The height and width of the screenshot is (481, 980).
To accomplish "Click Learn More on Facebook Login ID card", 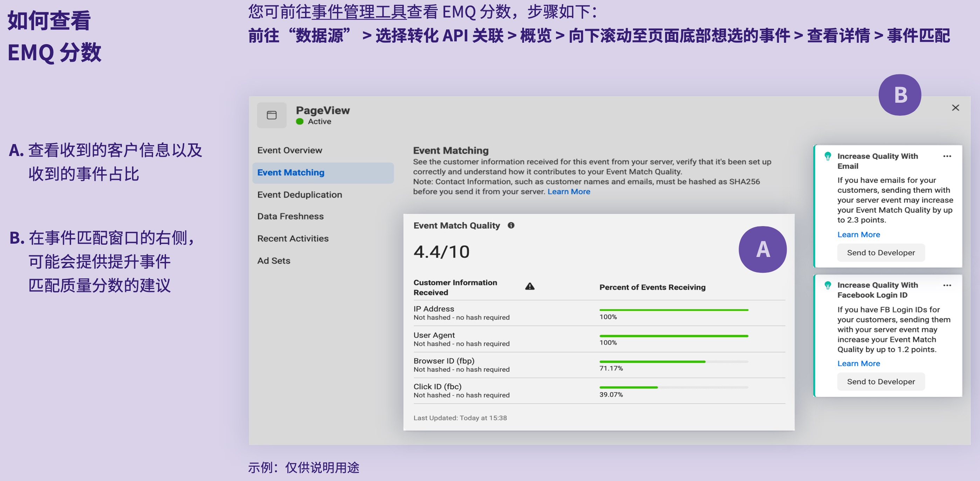I will pos(858,363).
